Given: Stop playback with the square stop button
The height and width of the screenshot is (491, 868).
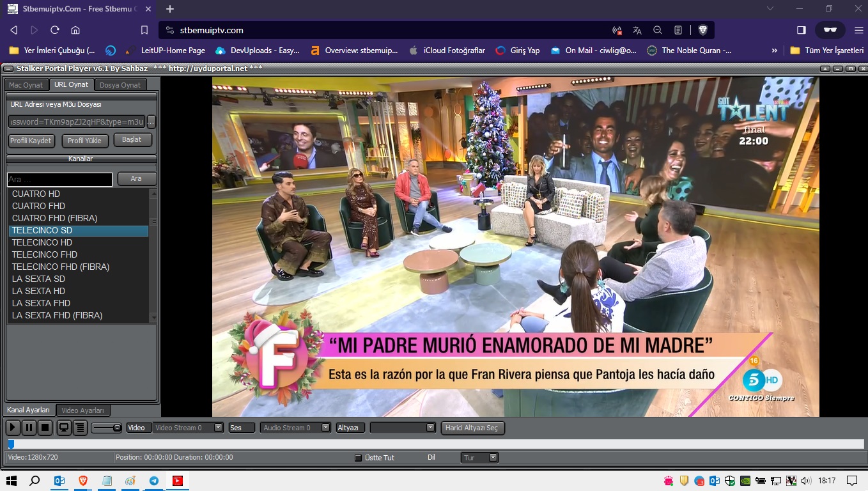Looking at the screenshot, I should click(x=45, y=428).
